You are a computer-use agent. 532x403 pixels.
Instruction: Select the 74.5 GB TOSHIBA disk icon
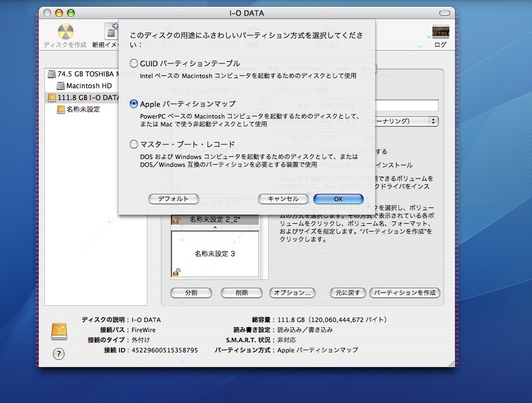(x=52, y=74)
